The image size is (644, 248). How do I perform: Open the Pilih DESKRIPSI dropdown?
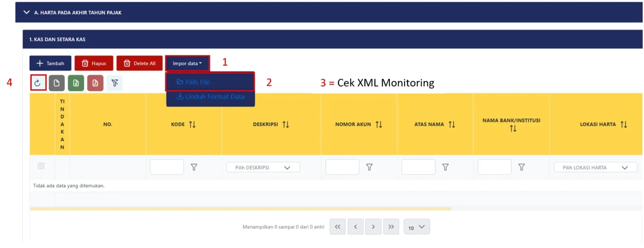(x=263, y=168)
